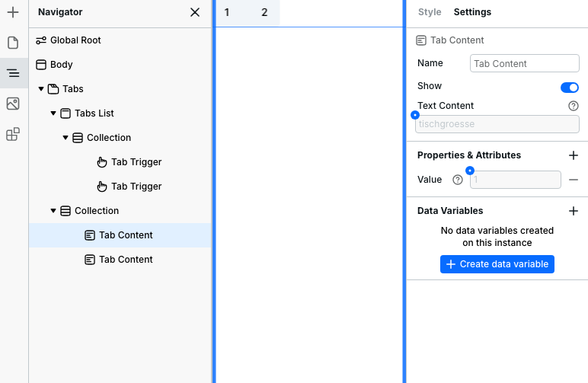Switch to the Style tab
The image size is (588, 383).
[x=430, y=12]
